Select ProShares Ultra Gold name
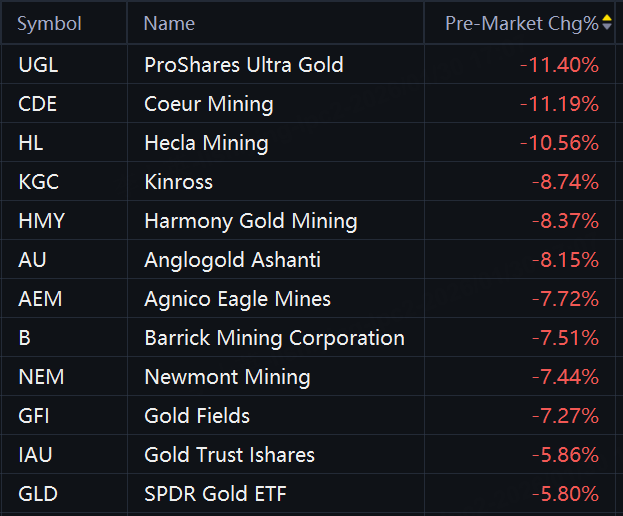This screenshot has width=623, height=516. [243, 65]
